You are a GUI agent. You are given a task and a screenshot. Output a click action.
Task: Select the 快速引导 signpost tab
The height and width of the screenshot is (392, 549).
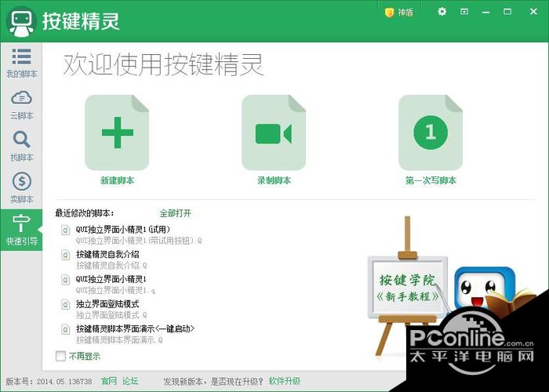[21, 230]
